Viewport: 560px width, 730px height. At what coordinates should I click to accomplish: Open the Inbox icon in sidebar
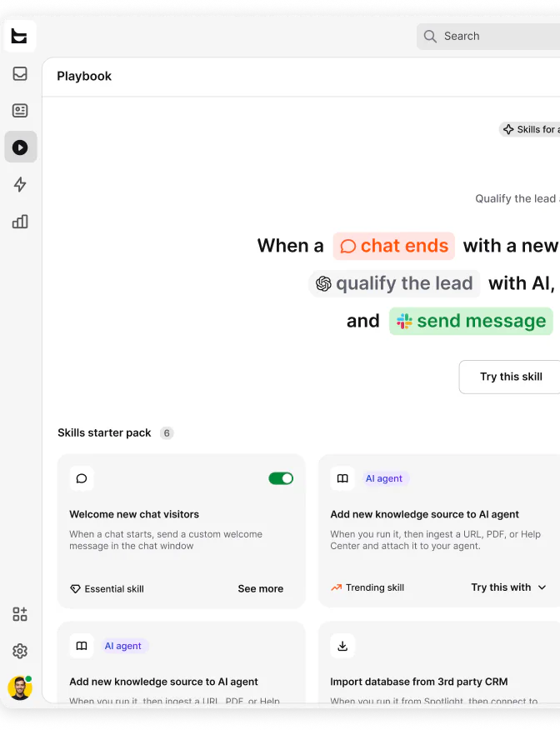(x=20, y=73)
